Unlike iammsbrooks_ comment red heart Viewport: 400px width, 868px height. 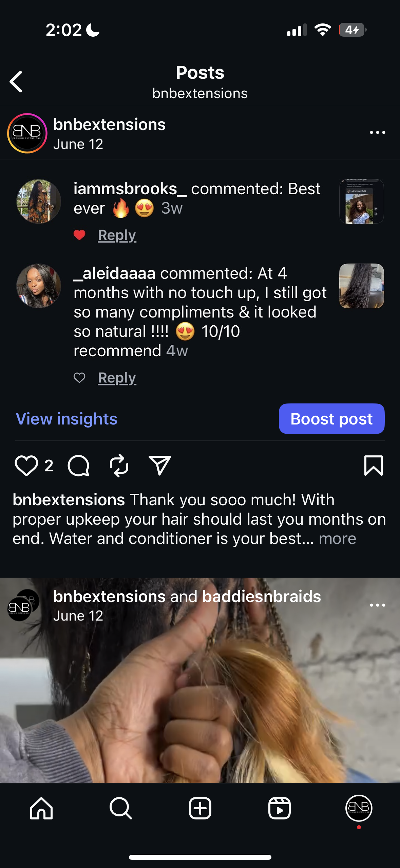(79, 235)
